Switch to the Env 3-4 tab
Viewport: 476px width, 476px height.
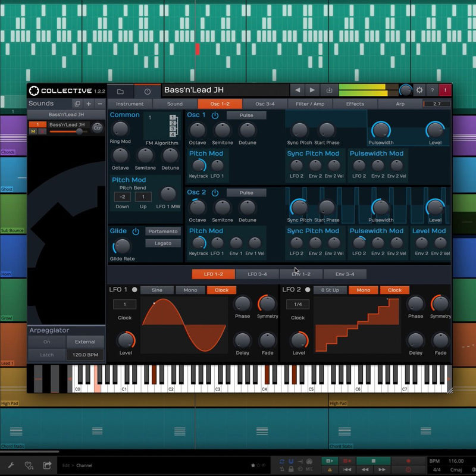click(x=345, y=274)
